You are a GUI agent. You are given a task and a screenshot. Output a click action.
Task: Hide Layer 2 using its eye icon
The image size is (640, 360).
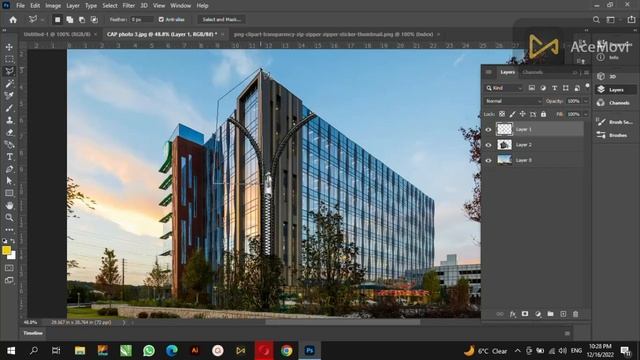[x=489, y=145]
